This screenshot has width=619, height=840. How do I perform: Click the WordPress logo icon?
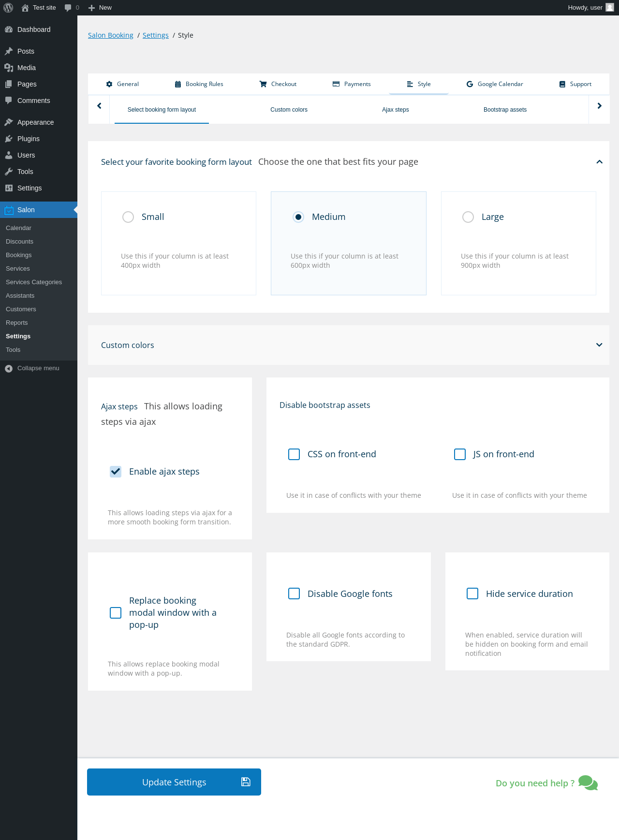pyautogui.click(x=8, y=8)
